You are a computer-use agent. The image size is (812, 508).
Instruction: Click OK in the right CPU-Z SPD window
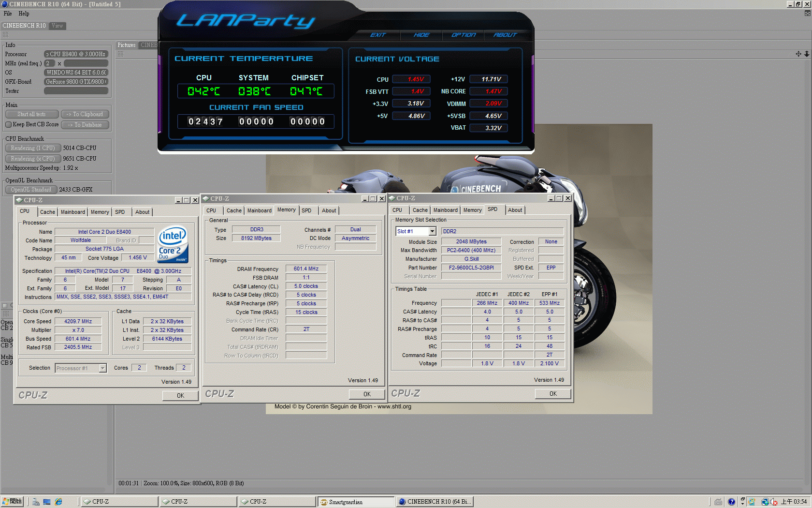tap(553, 394)
